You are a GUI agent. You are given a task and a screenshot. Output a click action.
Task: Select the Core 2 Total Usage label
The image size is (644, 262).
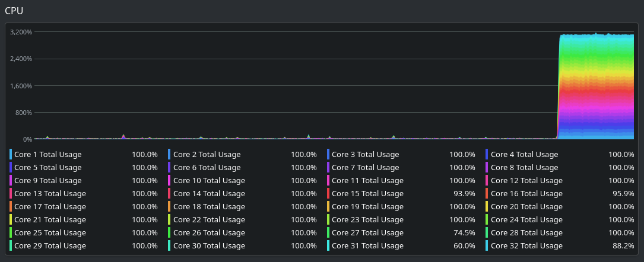207,155
